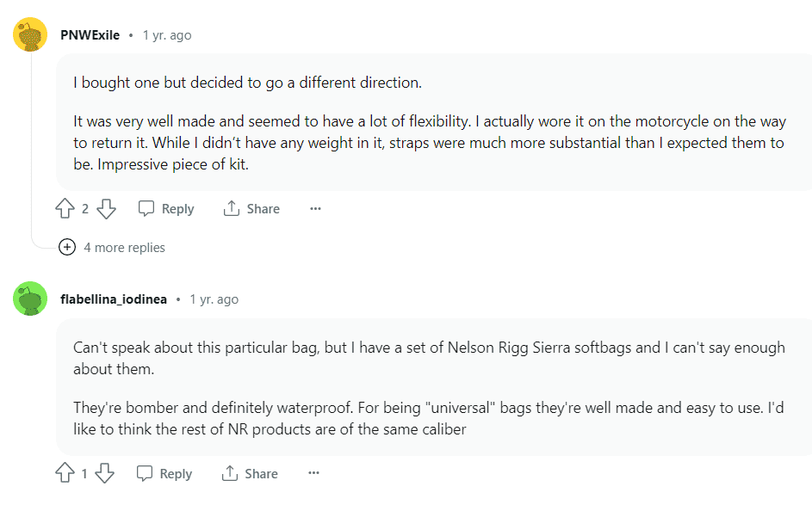This screenshot has width=812, height=505.
Task: Open flabellina_iodinea's avatar profile picture
Action: coord(31,299)
